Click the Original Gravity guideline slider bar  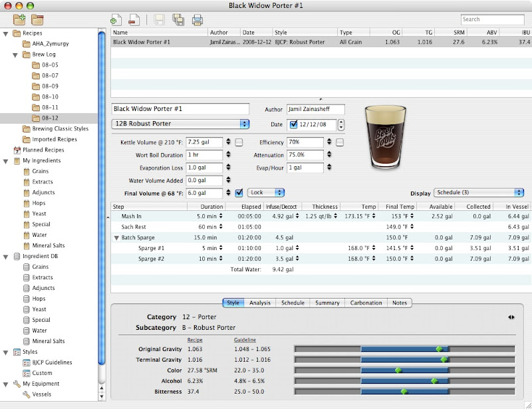(404, 349)
